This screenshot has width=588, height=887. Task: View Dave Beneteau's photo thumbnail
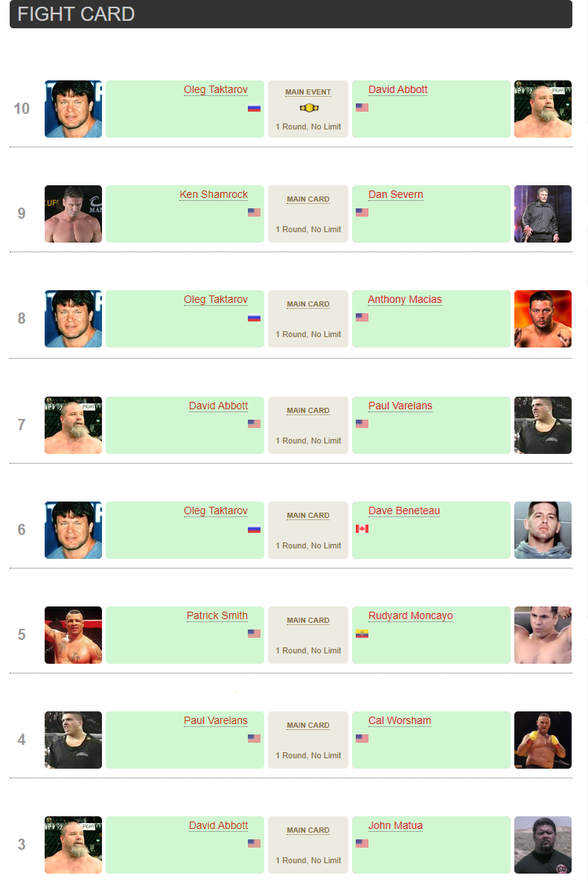543,530
